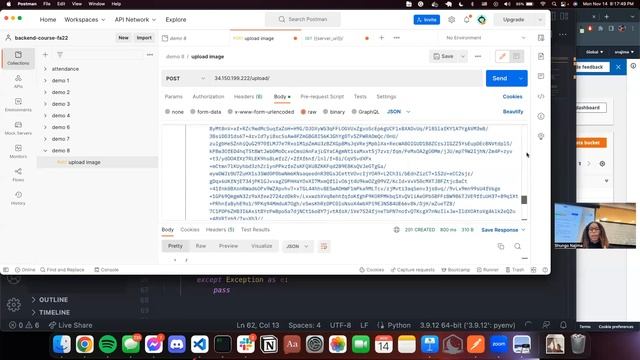This screenshot has height=360, width=640.
Task: Switch to the response Cookies tab
Action: coord(190,230)
